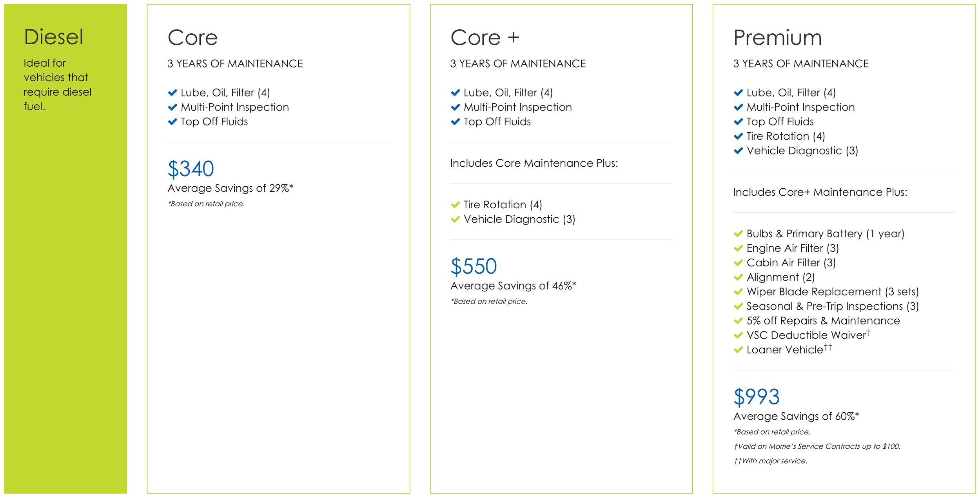Click the $340 Core price
The height and width of the screenshot is (497, 980).
click(x=191, y=169)
